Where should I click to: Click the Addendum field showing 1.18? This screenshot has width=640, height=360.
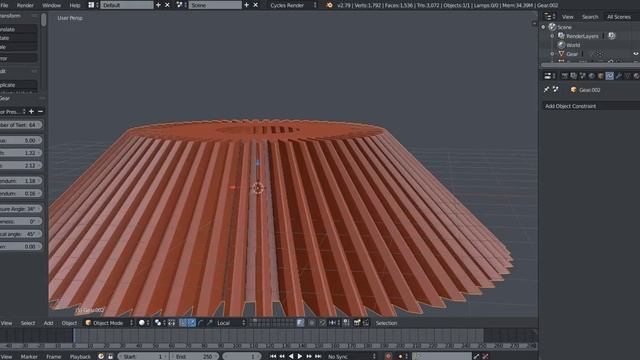20,180
